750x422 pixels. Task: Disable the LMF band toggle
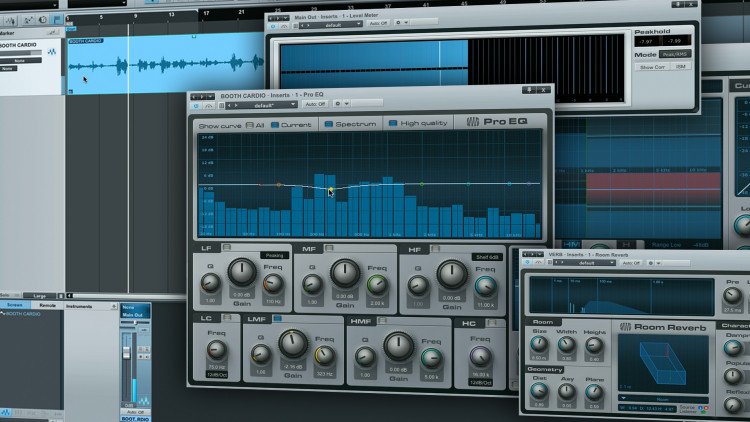277,318
